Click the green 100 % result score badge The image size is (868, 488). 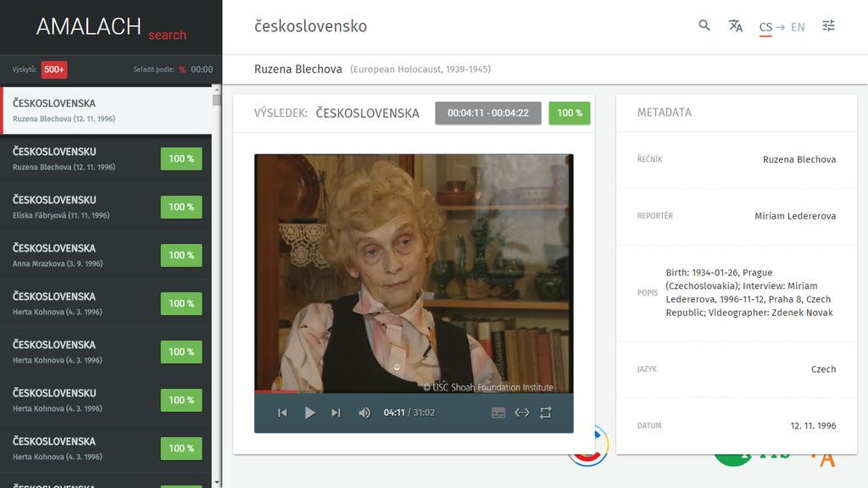coord(569,113)
